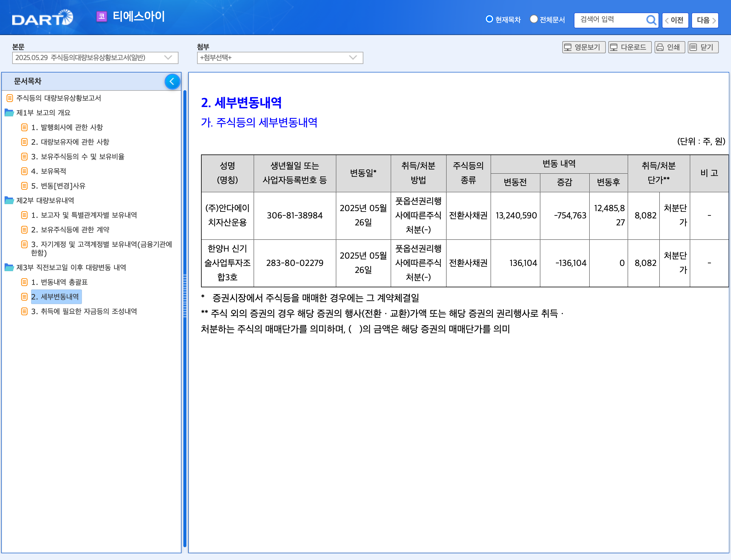
Task: Click the 닫기 button
Action: click(703, 47)
